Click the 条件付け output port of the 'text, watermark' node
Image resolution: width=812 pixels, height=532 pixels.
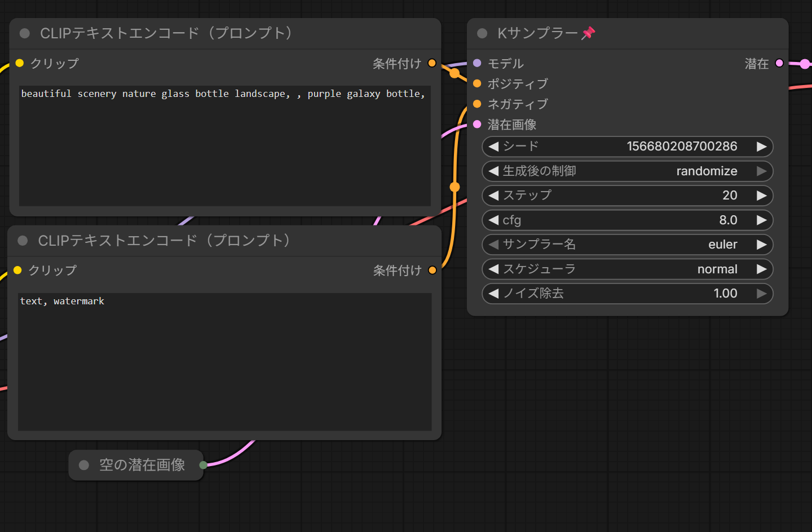[x=433, y=270]
